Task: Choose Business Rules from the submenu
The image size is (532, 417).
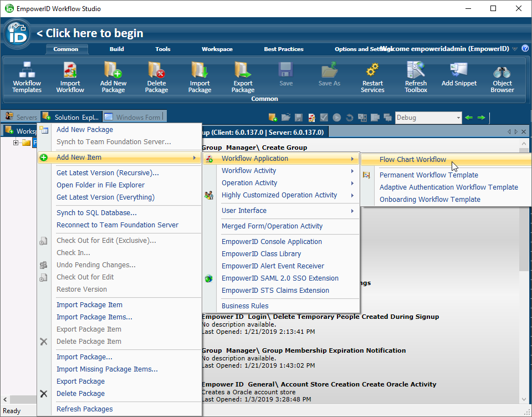Action: pos(244,306)
